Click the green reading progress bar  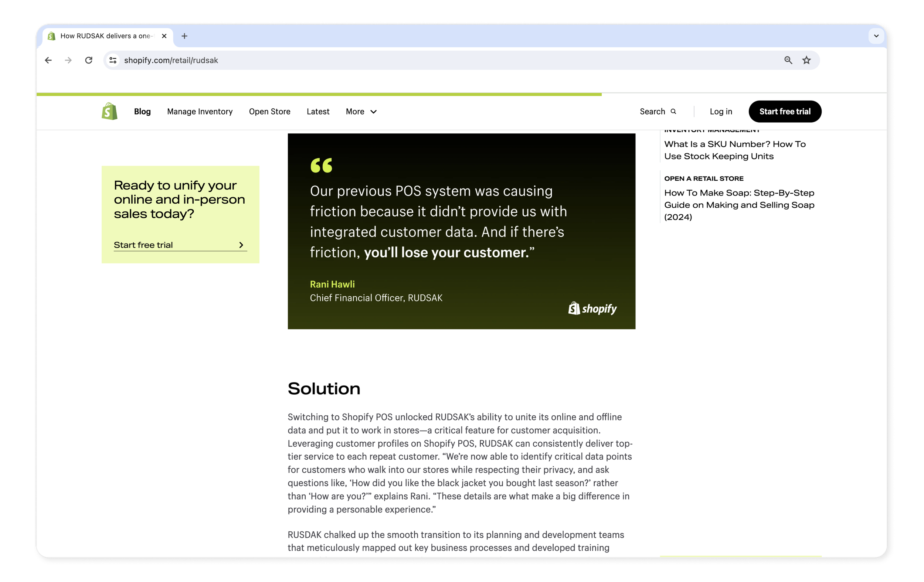pos(319,94)
